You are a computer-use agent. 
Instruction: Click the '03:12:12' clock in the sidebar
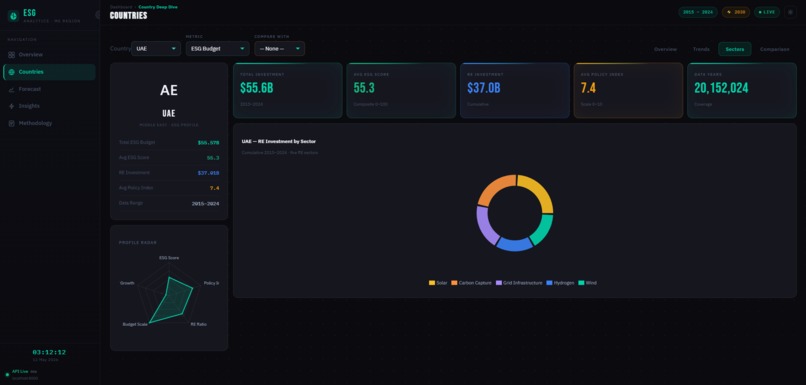[49, 352]
